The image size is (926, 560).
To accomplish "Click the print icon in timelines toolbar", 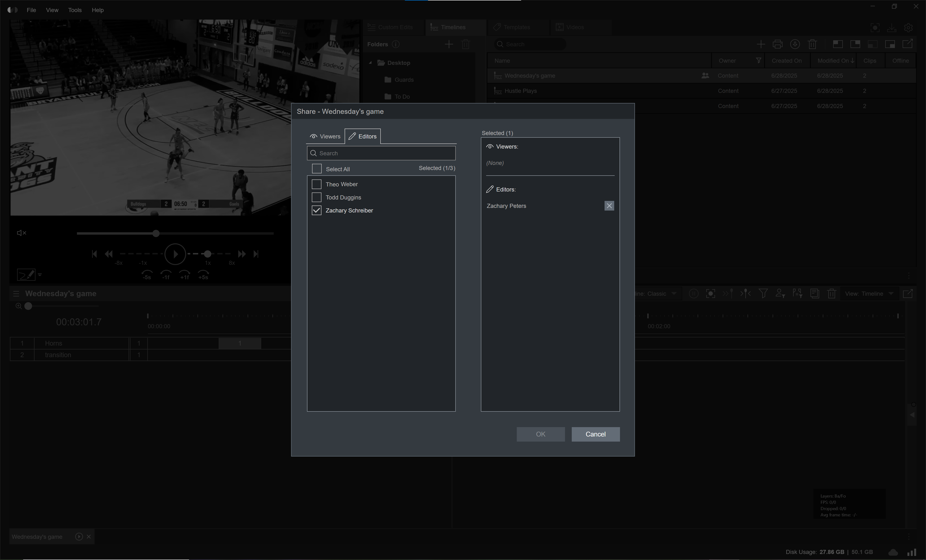I will 777,44.
